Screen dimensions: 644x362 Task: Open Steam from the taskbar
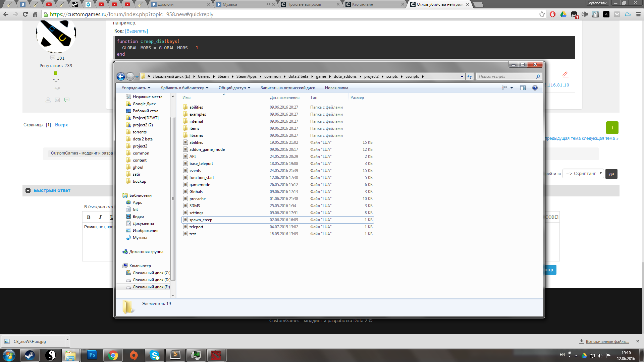point(30,355)
